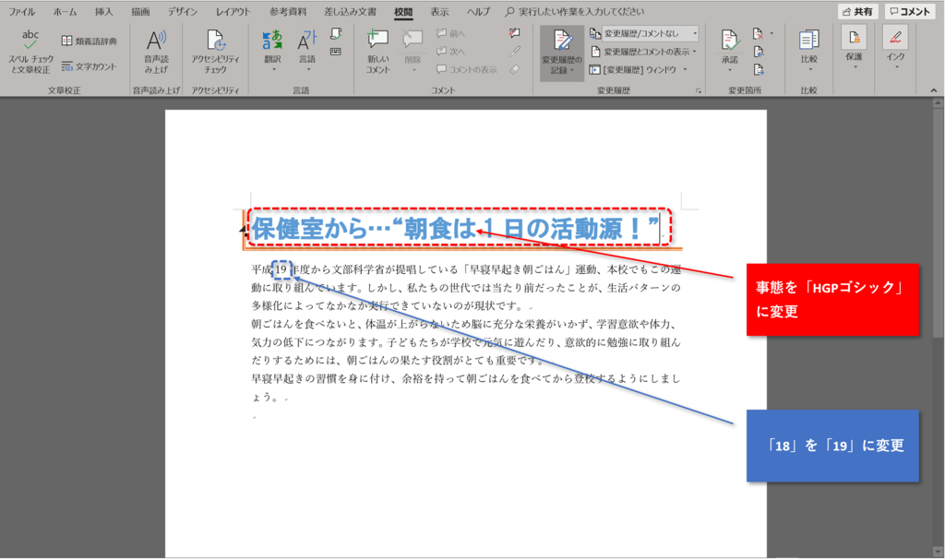Switch to the ホーム tab
The image size is (945, 560).
coord(66,11)
